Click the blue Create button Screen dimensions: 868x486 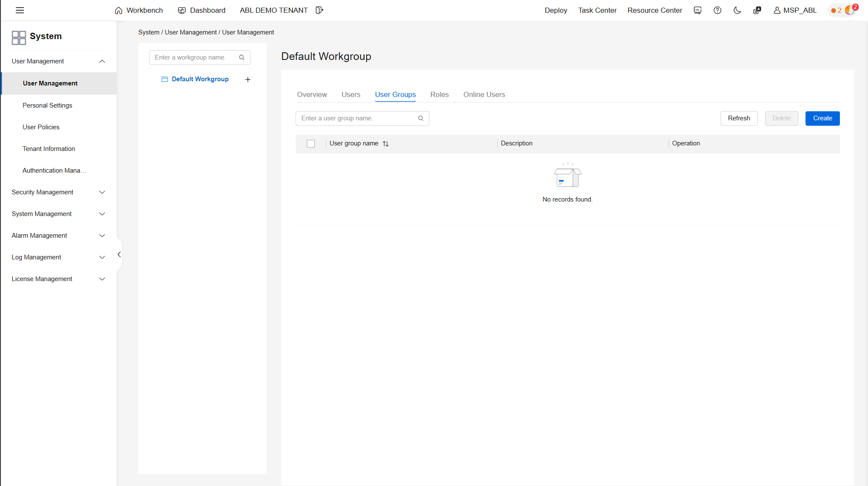point(822,118)
